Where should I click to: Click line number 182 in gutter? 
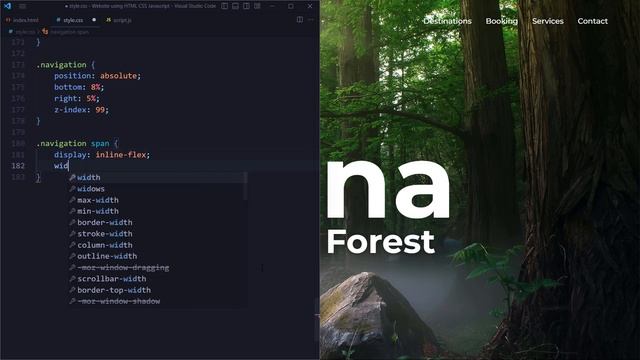point(18,166)
